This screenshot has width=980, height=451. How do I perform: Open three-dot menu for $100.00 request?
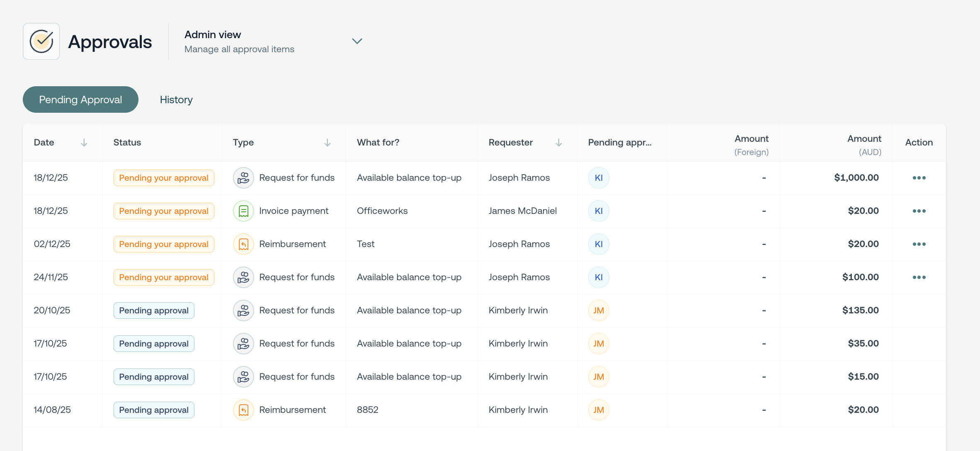pyautogui.click(x=919, y=277)
